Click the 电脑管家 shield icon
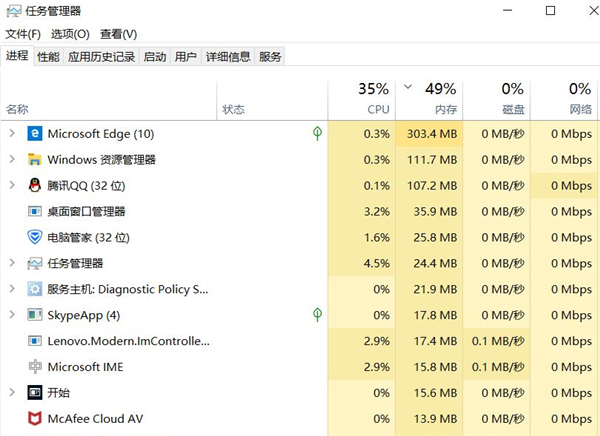The image size is (600, 436). tap(35, 237)
